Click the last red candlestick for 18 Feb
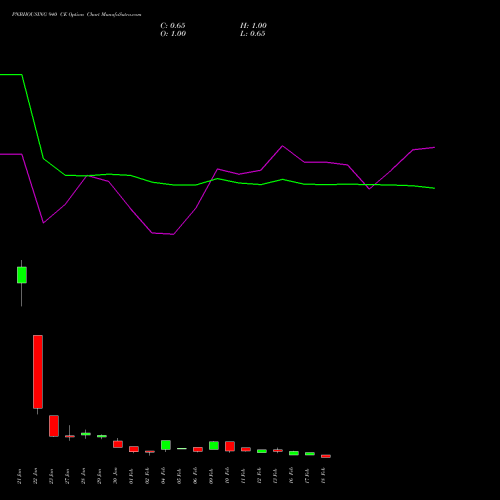The image size is (500, 500). tap(326, 456)
